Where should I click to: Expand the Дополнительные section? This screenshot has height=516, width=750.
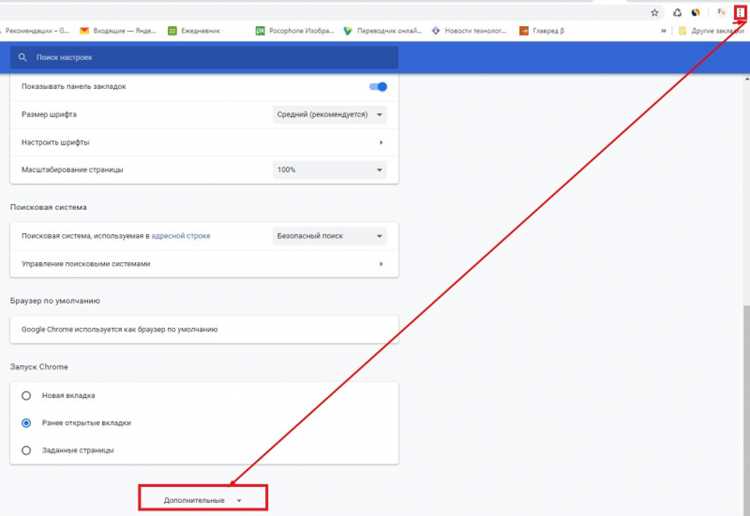tap(203, 500)
